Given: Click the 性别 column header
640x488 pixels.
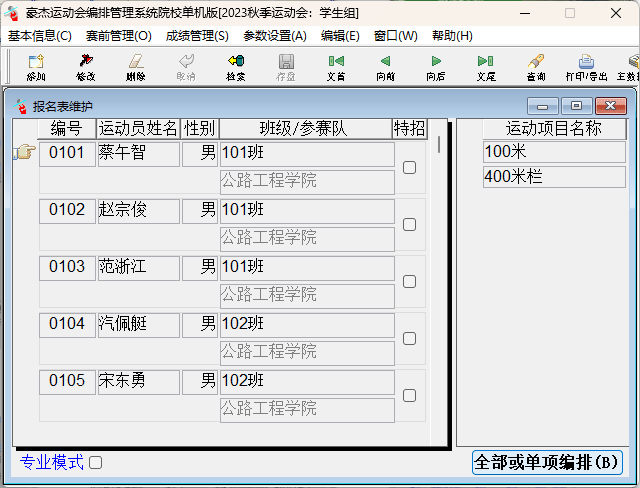Looking at the screenshot, I should click(x=200, y=129).
